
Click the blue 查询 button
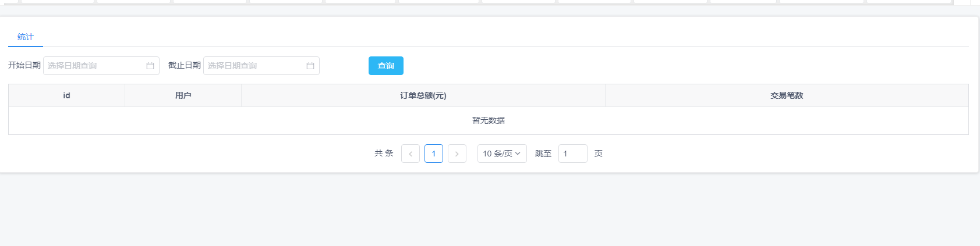pos(386,66)
